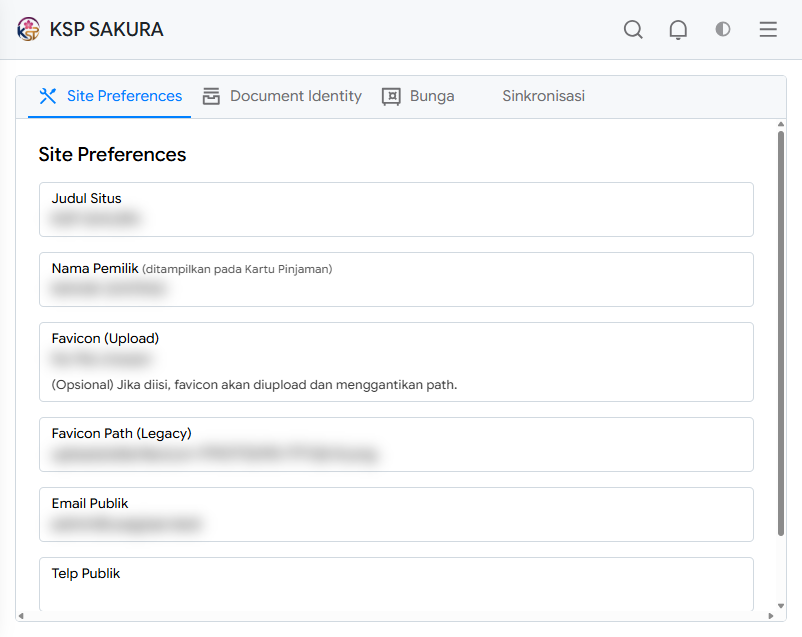Choose file in Favicon (Upload) field
Screen dimensions: 802x637
[x=396, y=362]
